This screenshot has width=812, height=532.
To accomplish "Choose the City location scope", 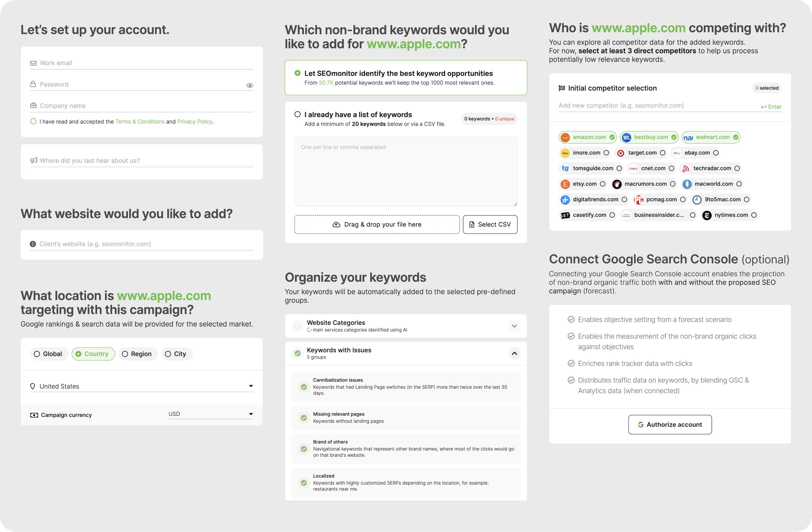I will (177, 354).
